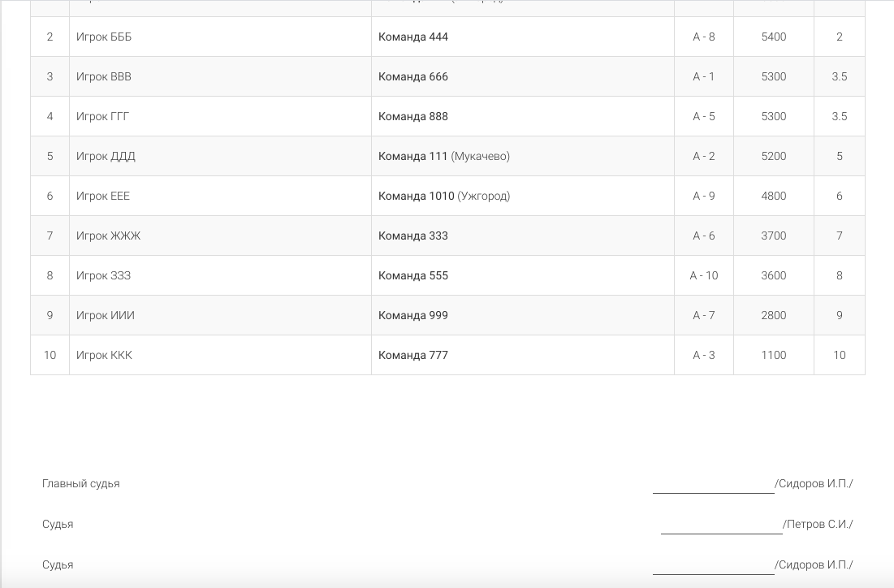Click Команда 1010 (Ужгород) entry
Viewport: 894px width, 588px height.
pyautogui.click(x=444, y=197)
